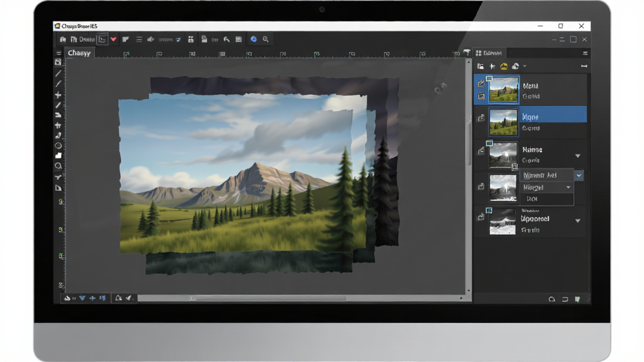Image resolution: width=644 pixels, height=362 pixels.
Task: Click the red heart icon in the top toolbar
Action: click(113, 40)
